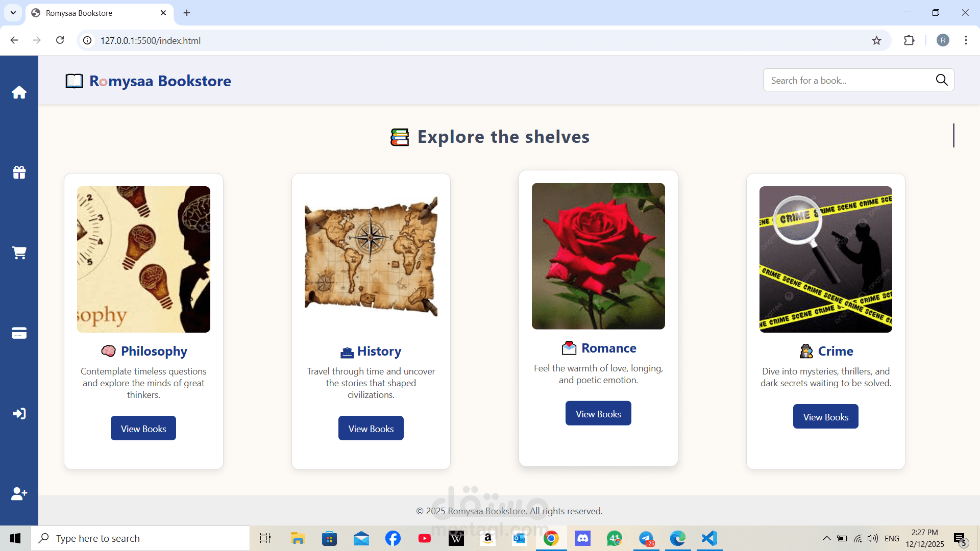The width and height of the screenshot is (980, 551).
Task: Click the add-user icon at sidebar bottom
Action: [19, 493]
